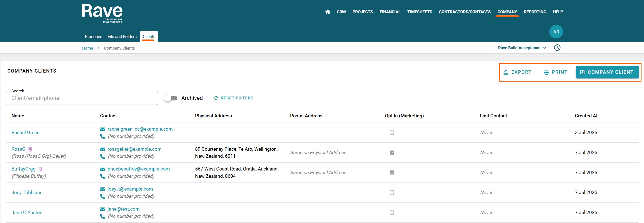The height and width of the screenshot is (223, 644).
Task: Export the company clients list
Action: 517,72
